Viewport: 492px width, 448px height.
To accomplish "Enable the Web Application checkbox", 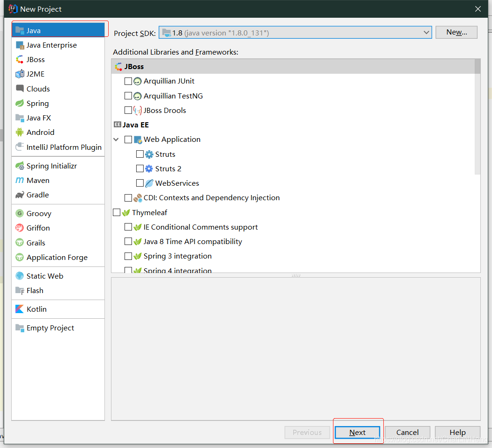I will coord(128,140).
